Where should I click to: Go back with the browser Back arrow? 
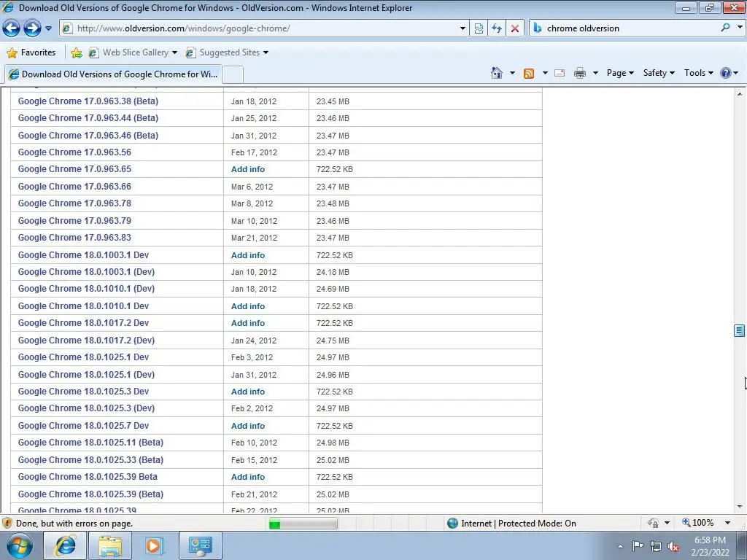pyautogui.click(x=12, y=28)
